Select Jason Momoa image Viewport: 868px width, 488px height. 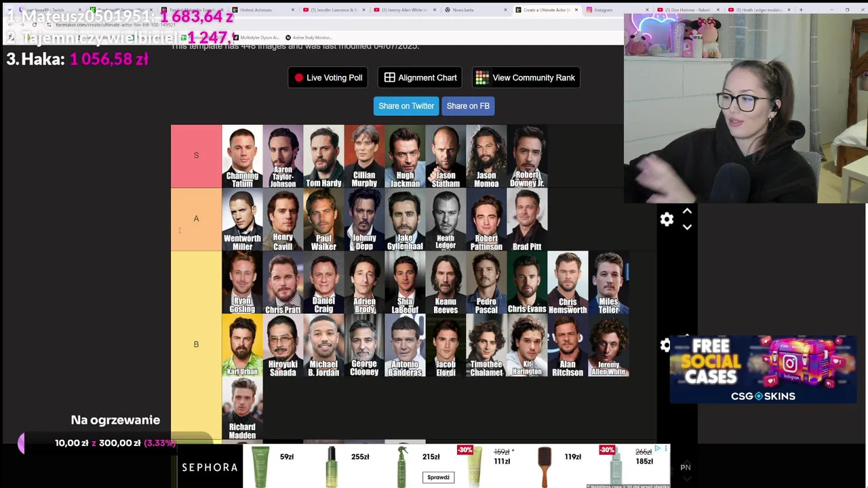pos(486,156)
